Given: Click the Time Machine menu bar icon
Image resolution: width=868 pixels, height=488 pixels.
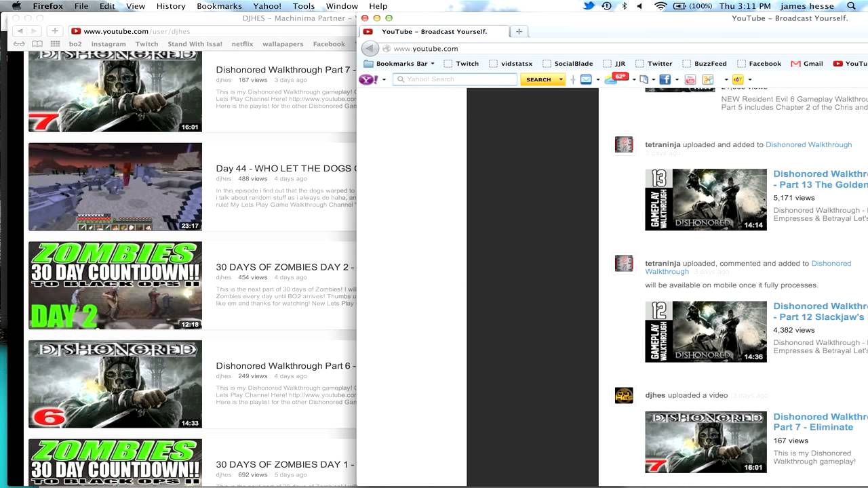Looking at the screenshot, I should [606, 6].
